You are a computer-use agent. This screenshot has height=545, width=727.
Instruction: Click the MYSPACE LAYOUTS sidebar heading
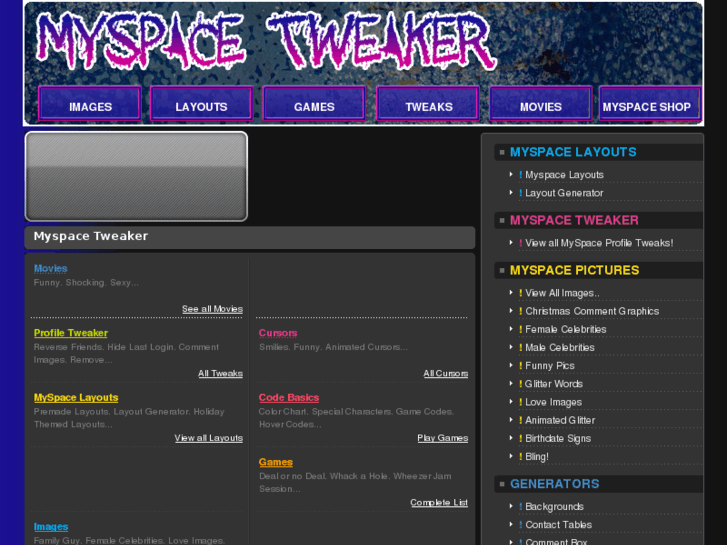coord(573,152)
